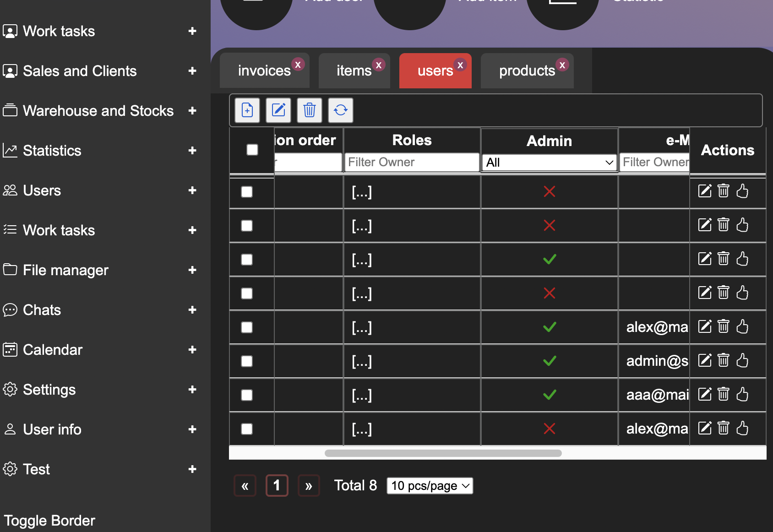Close the invoices tab
773x532 pixels.
tap(298, 65)
